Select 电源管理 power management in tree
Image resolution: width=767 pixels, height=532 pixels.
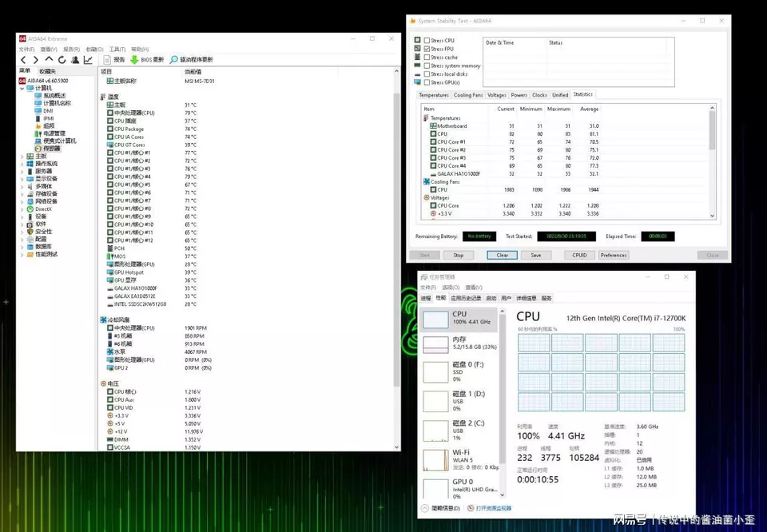50,133
